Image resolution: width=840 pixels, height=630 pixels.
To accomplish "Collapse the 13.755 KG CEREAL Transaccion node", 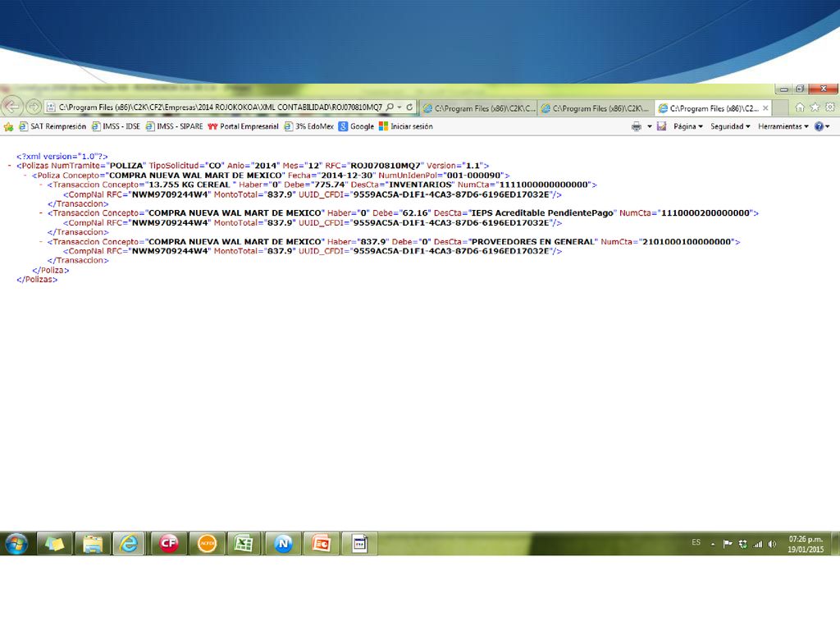I will coord(41,185).
